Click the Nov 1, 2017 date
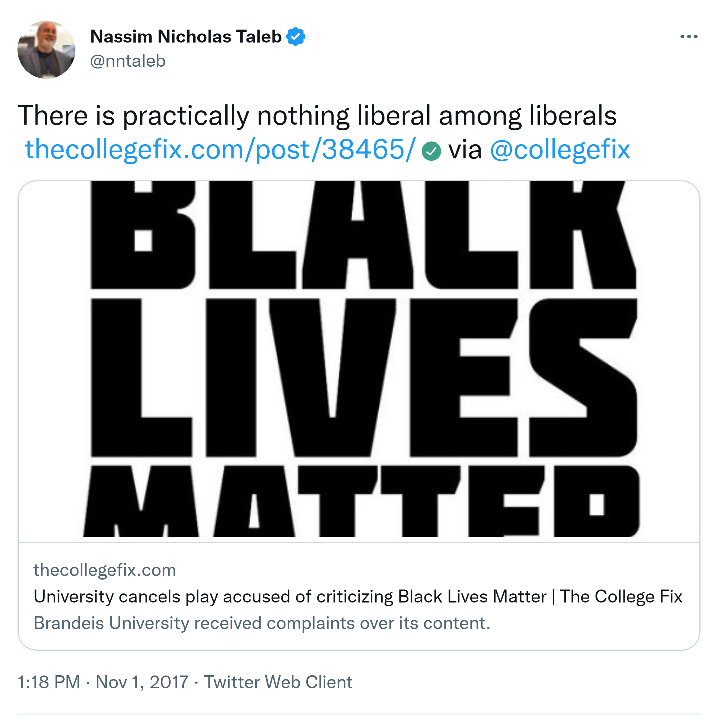Viewport: 715px width, 728px height. pos(142,682)
